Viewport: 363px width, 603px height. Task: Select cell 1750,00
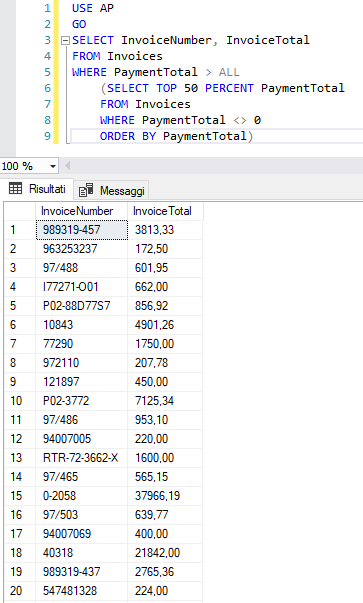click(165, 344)
